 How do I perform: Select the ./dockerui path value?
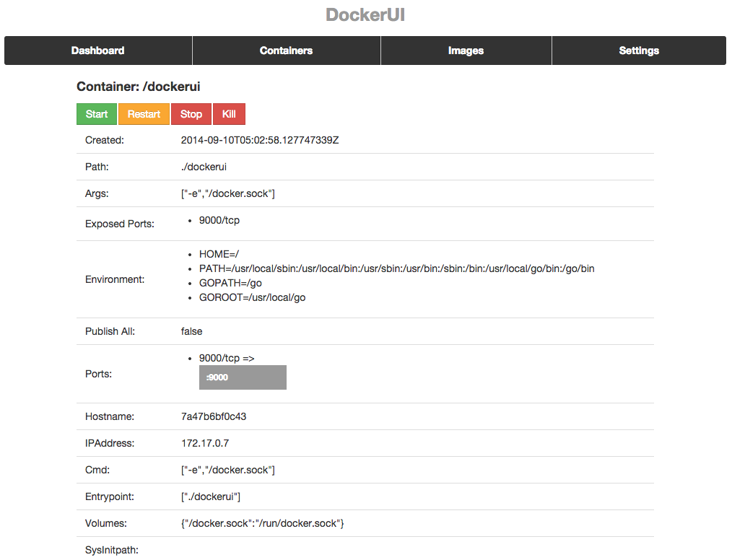pos(204,167)
